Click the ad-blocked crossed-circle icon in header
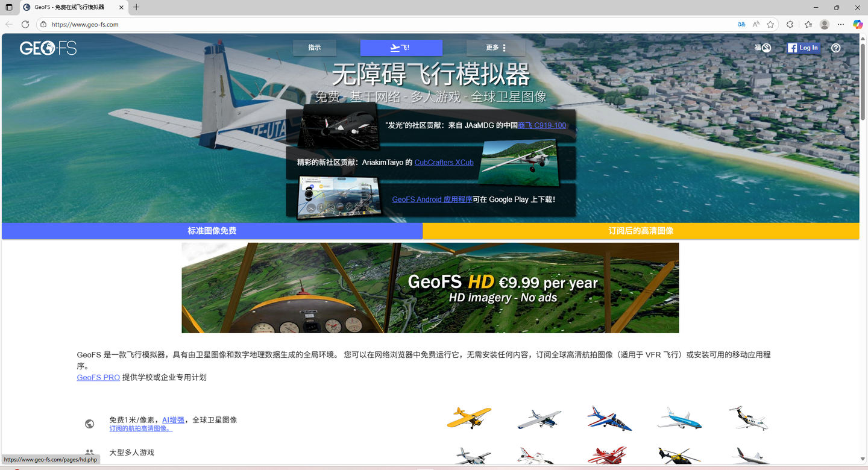 (766, 48)
